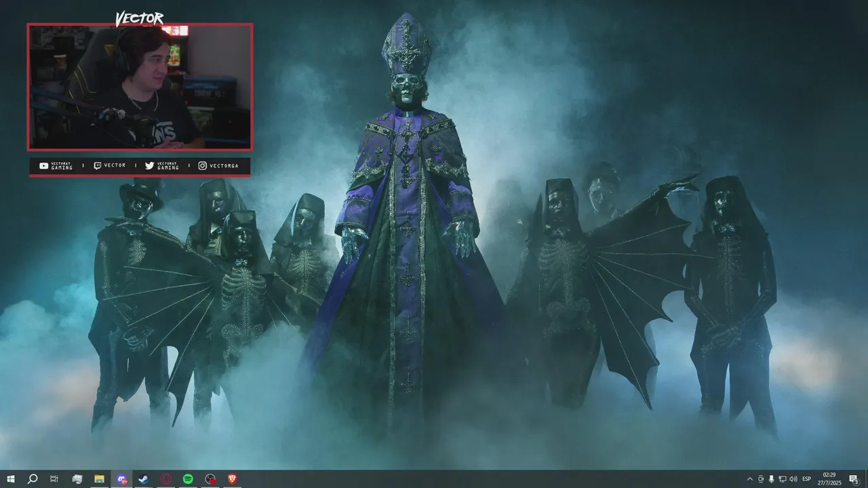Open Discord with 9+ badge in taskbar
This screenshot has width=868, height=488.
click(x=121, y=479)
